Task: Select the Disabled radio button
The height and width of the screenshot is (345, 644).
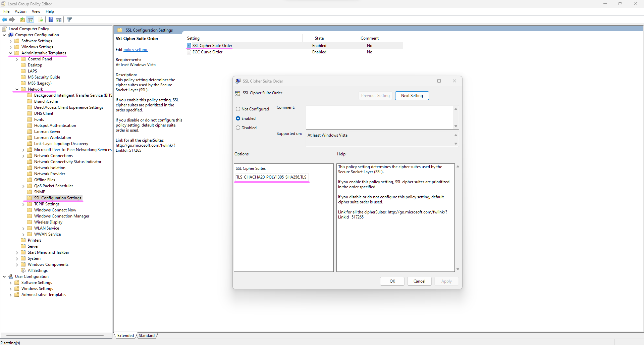Action: click(238, 128)
